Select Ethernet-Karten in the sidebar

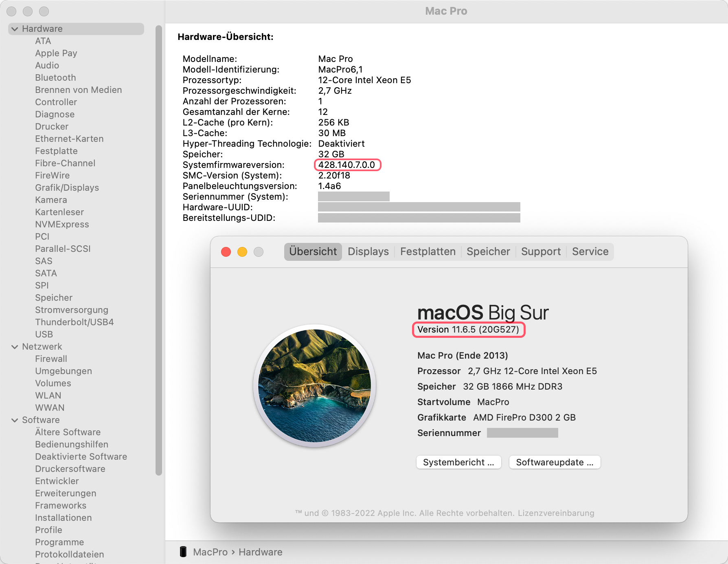[x=69, y=139]
